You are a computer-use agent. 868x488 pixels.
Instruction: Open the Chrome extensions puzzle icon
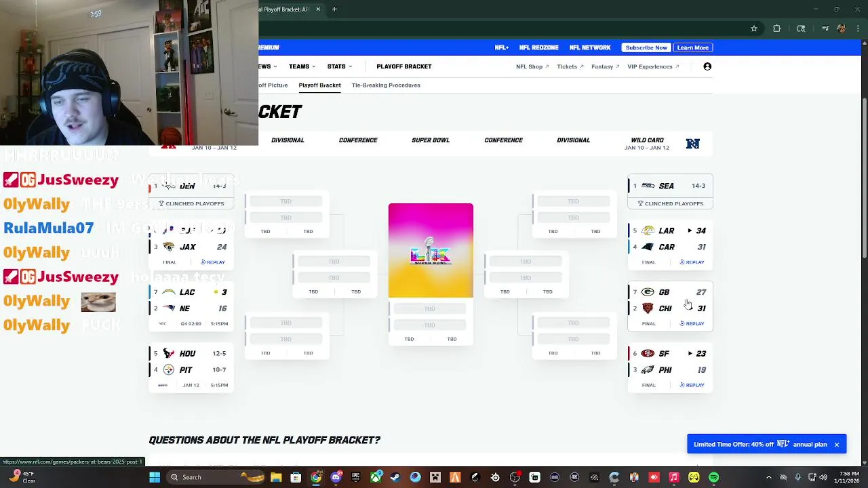pos(777,28)
